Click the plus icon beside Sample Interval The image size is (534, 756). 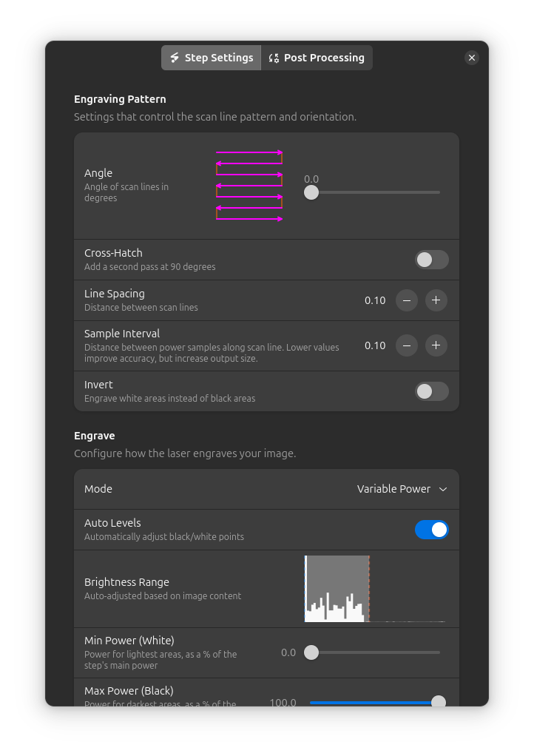[436, 345]
